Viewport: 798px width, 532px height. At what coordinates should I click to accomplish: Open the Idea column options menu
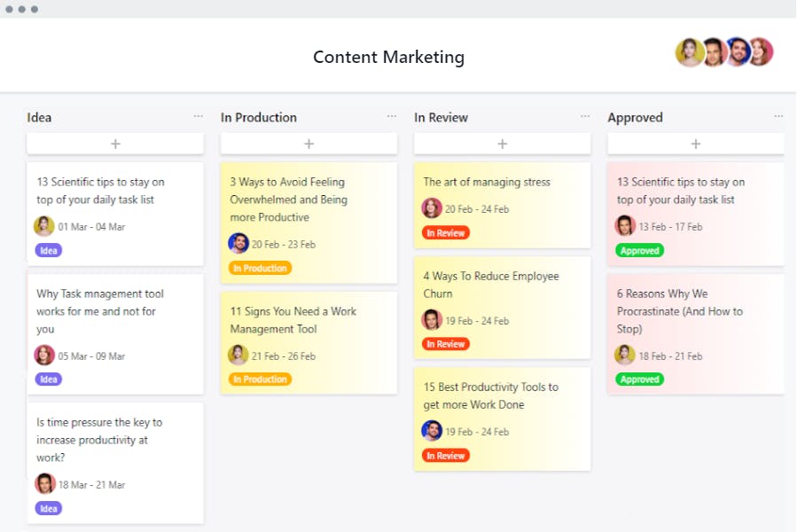coord(199,116)
